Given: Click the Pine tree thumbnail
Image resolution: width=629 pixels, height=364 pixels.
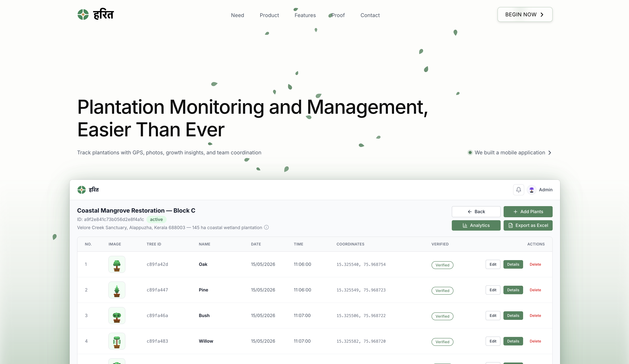Looking at the screenshot, I should [x=117, y=290].
